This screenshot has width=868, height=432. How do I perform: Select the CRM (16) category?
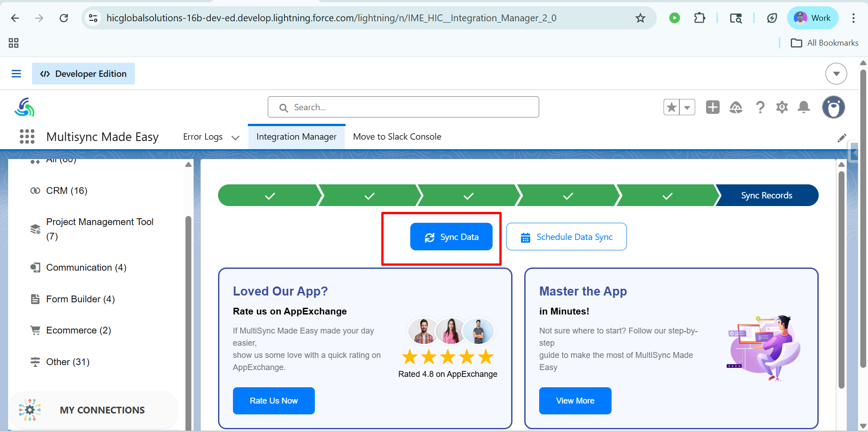[x=66, y=191]
